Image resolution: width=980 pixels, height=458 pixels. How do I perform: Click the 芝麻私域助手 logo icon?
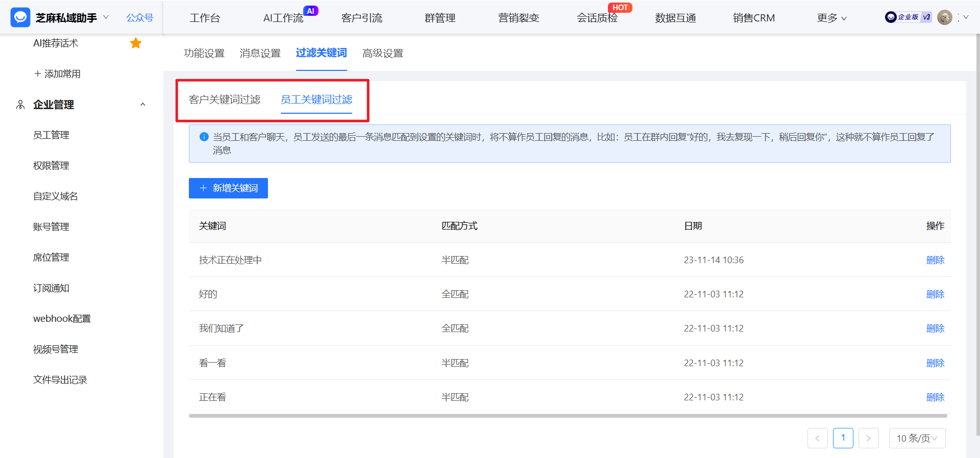(x=20, y=17)
